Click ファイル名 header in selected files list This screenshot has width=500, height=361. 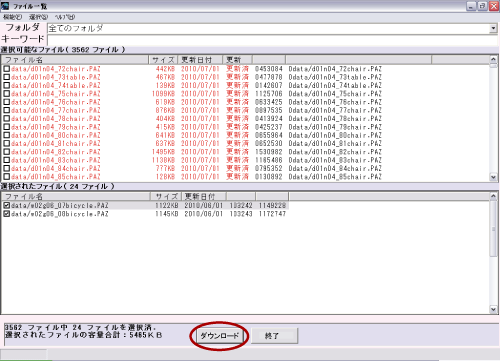pos(76,196)
